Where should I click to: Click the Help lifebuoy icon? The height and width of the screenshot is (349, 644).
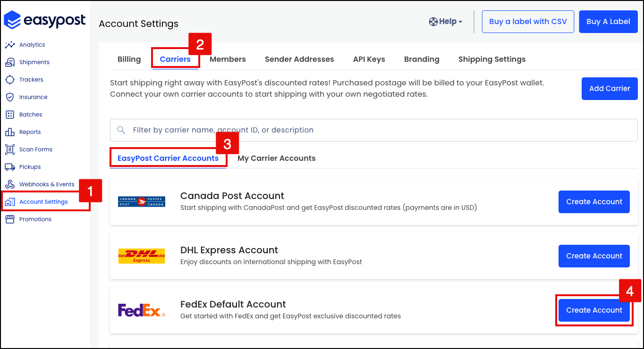click(x=433, y=21)
